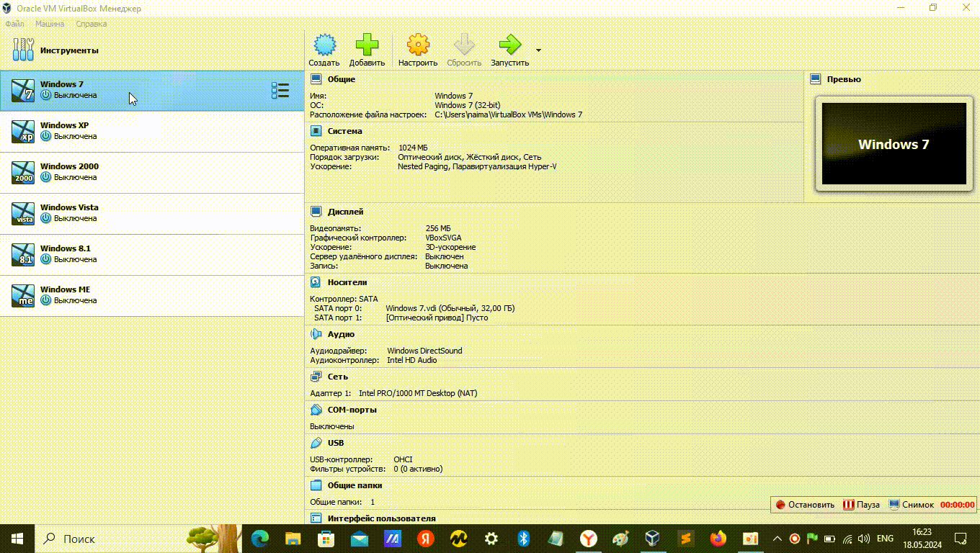Show hidden tray icons chevron
Screen dimensions: 980x553
(x=778, y=539)
